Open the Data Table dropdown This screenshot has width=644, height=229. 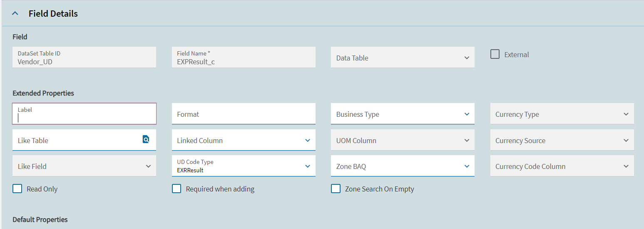(x=403, y=58)
